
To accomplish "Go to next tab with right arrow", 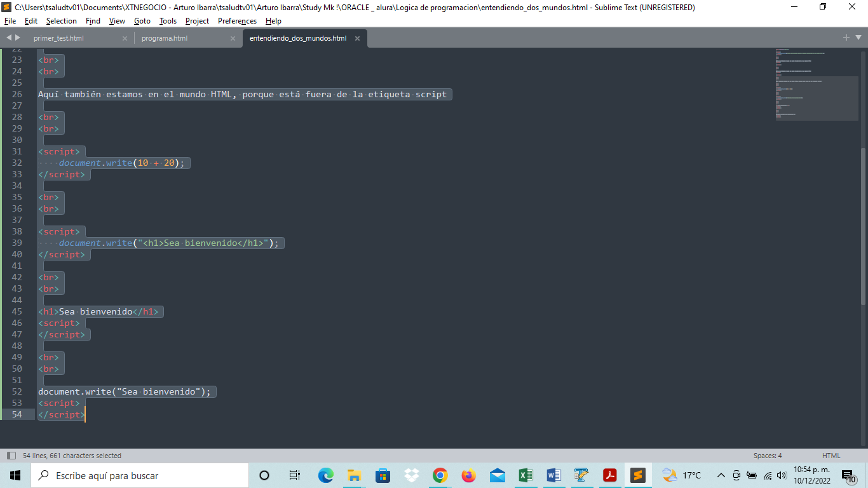I will point(18,37).
